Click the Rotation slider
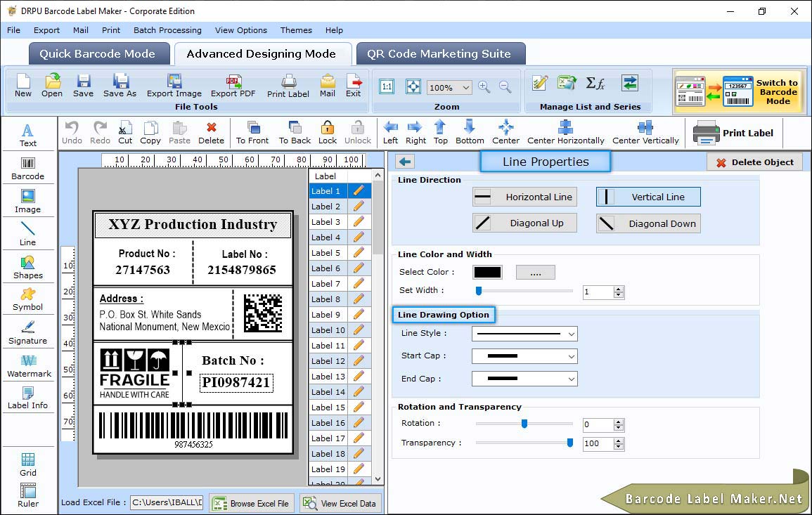812x515 pixels. 524,424
